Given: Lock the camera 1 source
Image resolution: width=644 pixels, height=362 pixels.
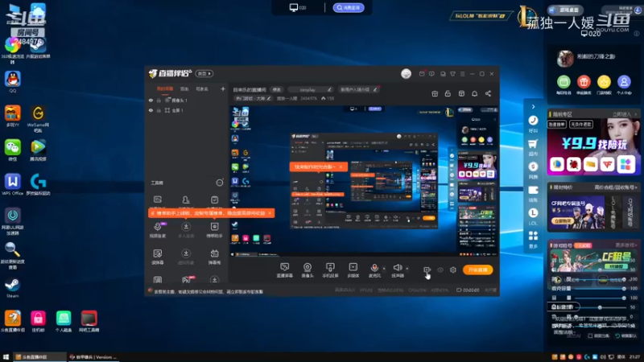Looking at the screenshot, I should [159, 100].
